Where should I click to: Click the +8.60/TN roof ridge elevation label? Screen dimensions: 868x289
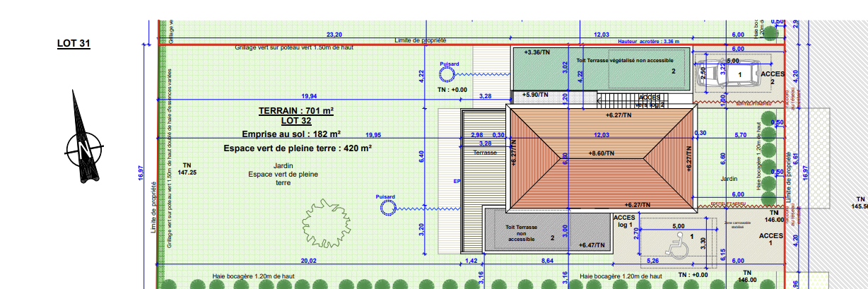[601, 153]
